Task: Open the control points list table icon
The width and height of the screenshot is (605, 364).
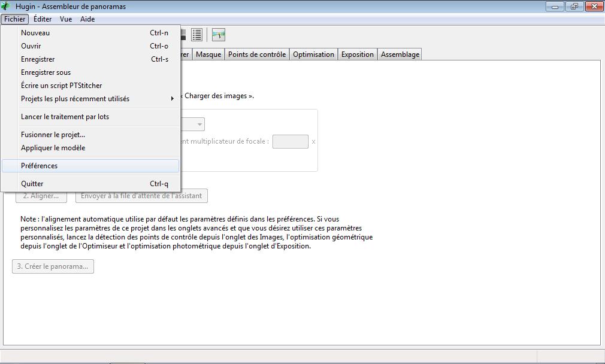Action: point(197,35)
